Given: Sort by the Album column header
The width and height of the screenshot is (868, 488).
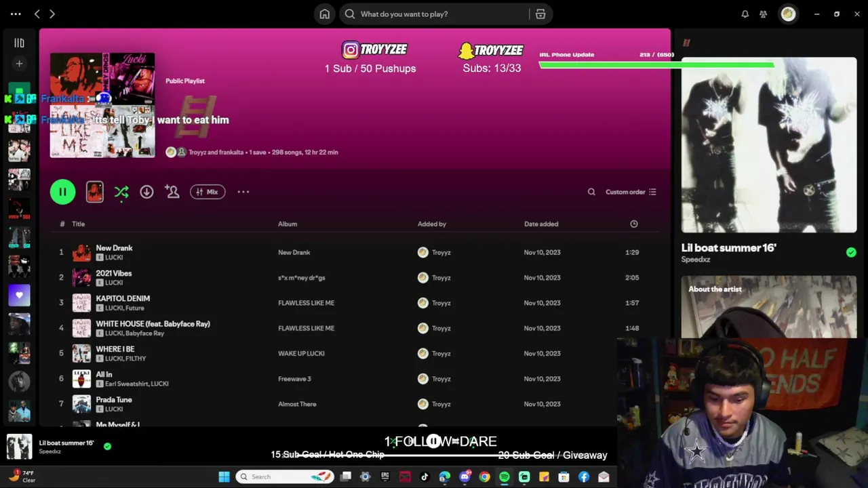Looking at the screenshot, I should [288, 224].
